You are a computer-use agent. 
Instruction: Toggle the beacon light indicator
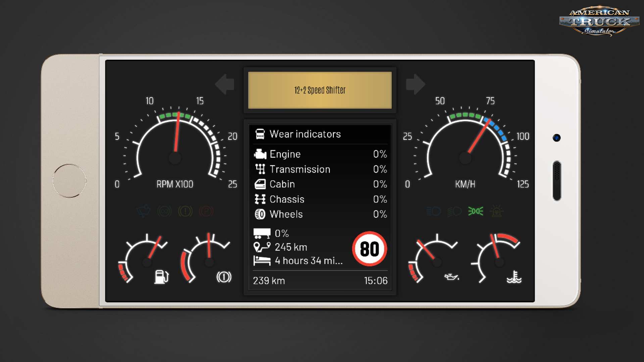tap(496, 211)
